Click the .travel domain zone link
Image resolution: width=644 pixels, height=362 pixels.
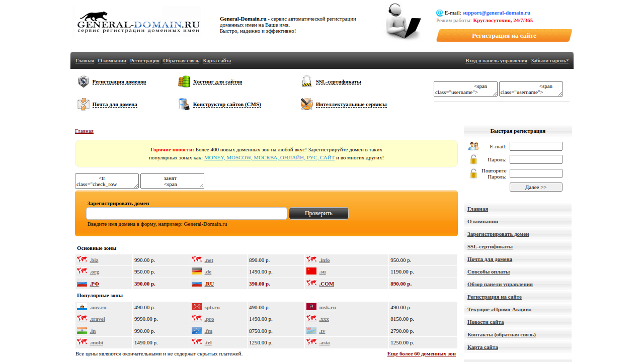[x=98, y=319]
